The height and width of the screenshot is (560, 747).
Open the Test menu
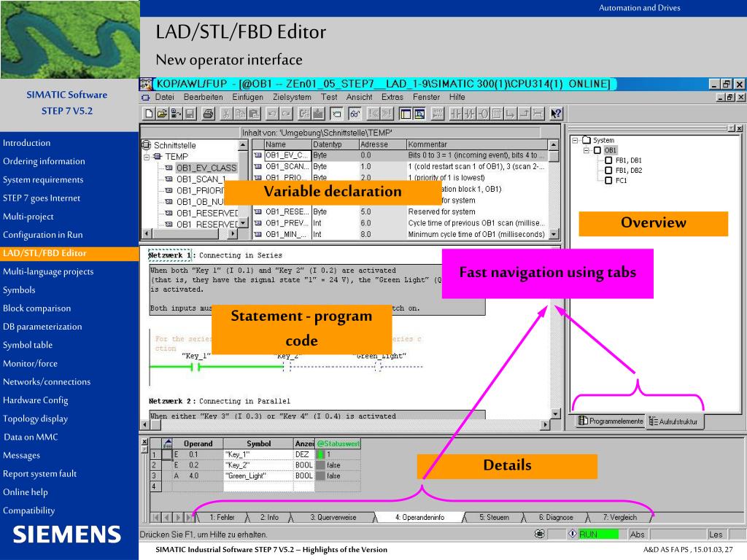[329, 97]
